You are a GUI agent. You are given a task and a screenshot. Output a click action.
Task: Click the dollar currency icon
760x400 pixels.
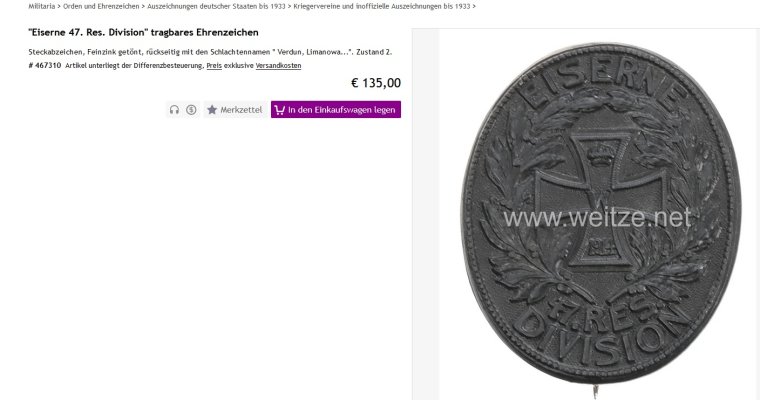click(x=191, y=110)
